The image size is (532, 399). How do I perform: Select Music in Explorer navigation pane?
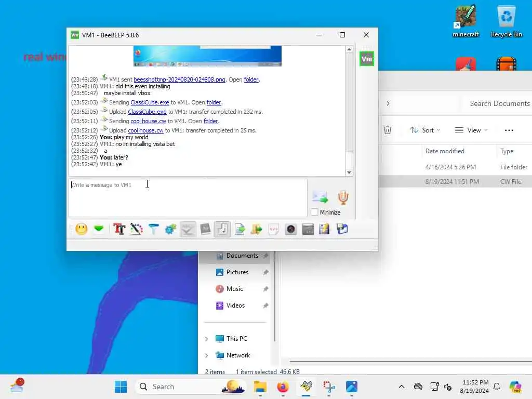coord(234,289)
